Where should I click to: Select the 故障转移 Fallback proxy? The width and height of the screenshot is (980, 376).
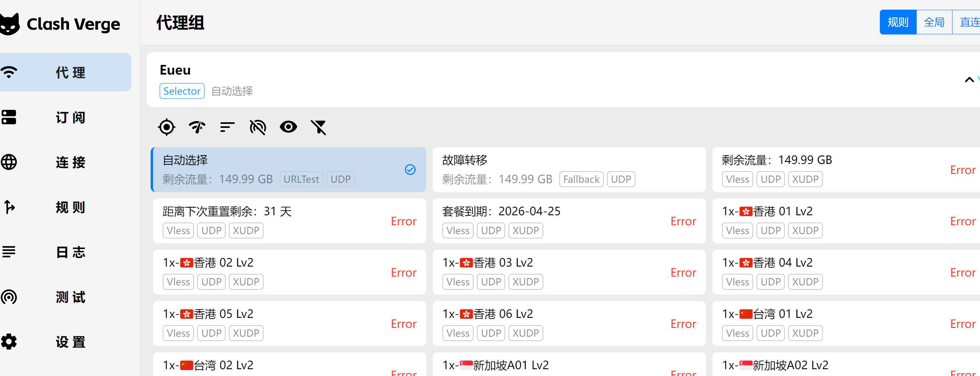[x=569, y=170]
